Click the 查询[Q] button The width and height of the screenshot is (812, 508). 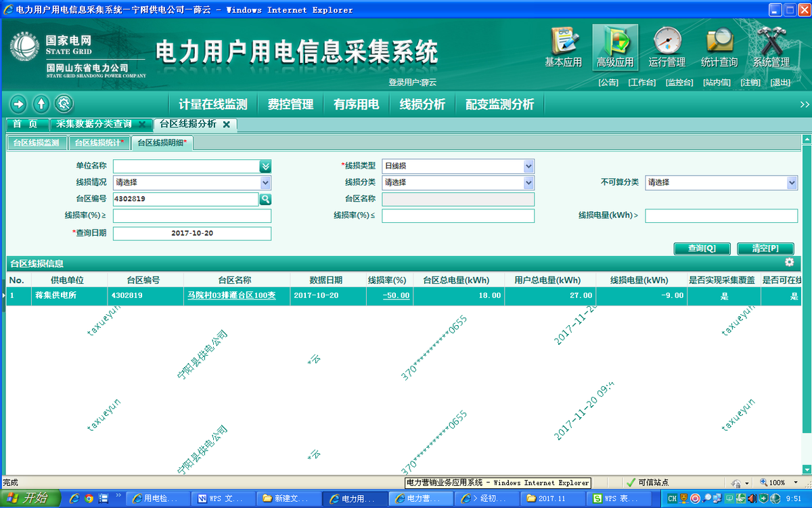pos(702,249)
